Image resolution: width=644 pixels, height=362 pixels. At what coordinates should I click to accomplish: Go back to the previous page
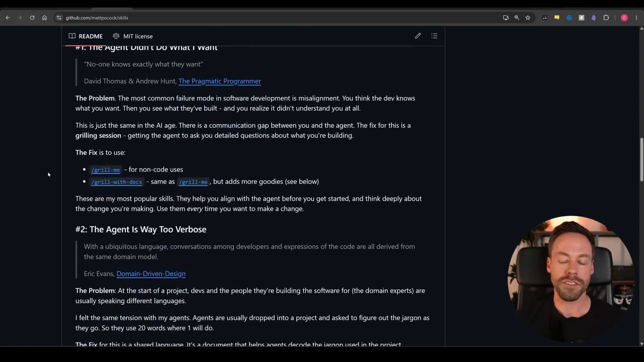point(8,18)
